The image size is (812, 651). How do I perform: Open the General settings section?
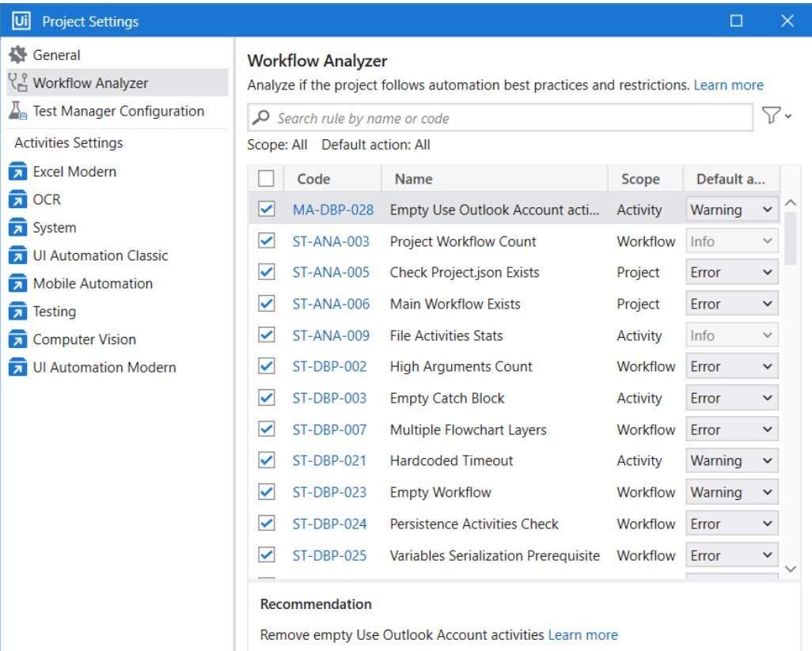click(x=117, y=55)
